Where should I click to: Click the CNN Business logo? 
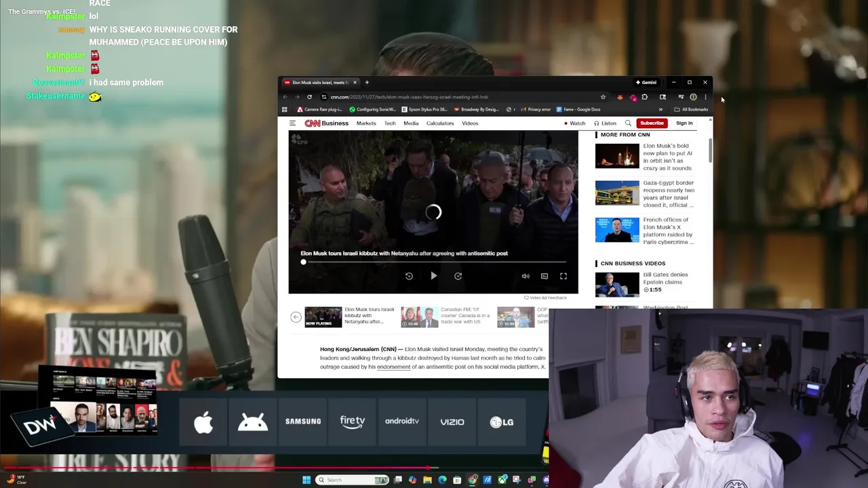pyautogui.click(x=326, y=123)
